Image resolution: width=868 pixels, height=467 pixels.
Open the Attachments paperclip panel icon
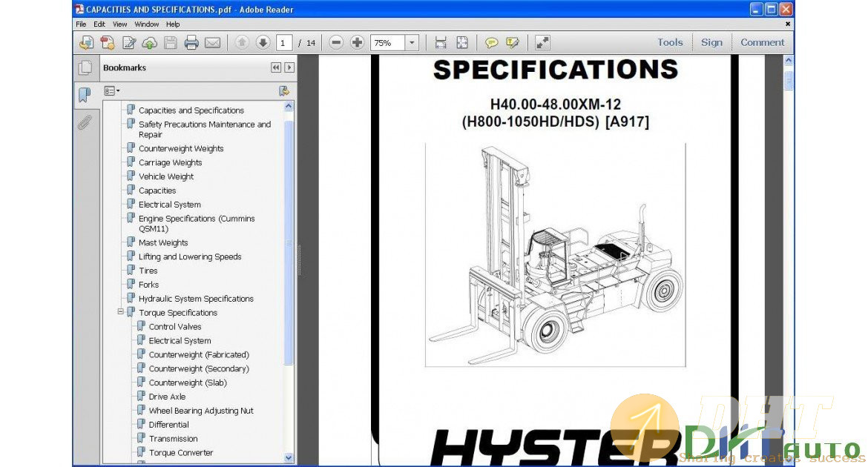pyautogui.click(x=84, y=122)
